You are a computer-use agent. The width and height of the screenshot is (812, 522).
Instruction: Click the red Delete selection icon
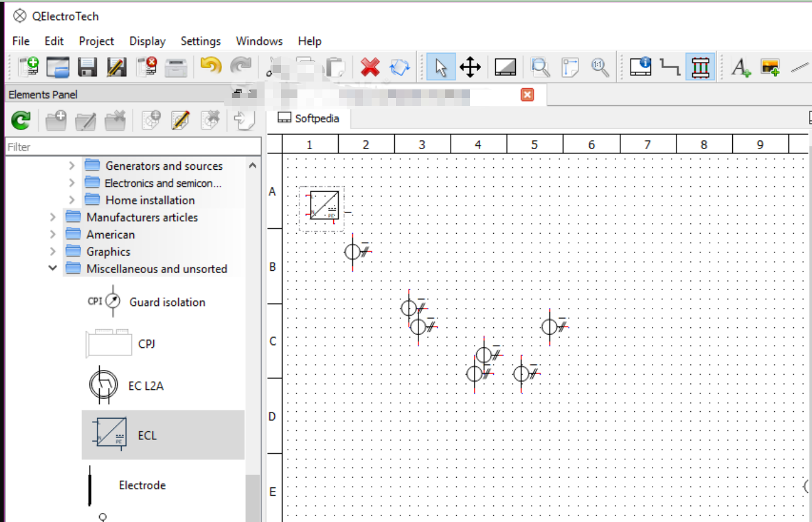pos(370,67)
